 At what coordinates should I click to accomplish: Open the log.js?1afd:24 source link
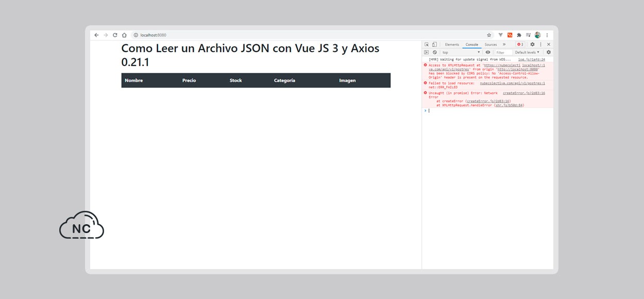(532, 59)
